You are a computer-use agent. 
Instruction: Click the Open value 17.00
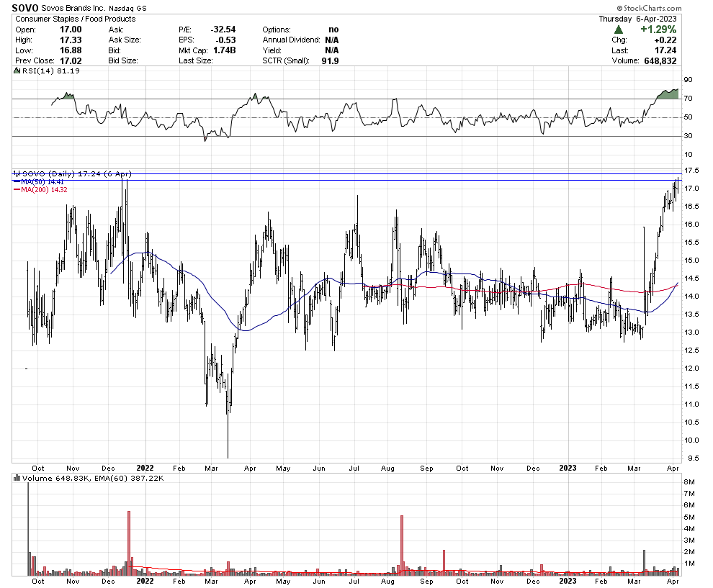click(71, 30)
